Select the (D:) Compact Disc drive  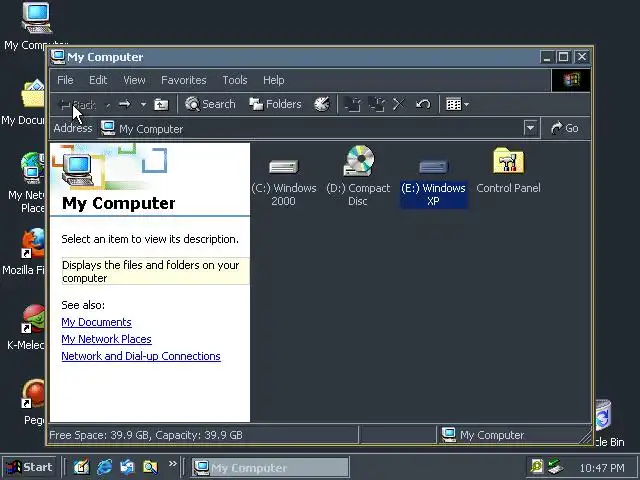[x=358, y=177]
